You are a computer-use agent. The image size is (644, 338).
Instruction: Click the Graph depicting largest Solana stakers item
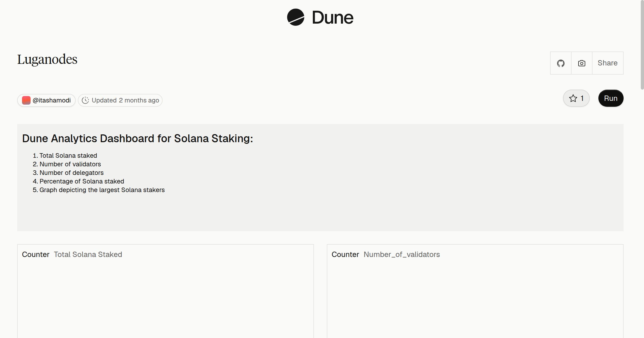click(x=102, y=190)
